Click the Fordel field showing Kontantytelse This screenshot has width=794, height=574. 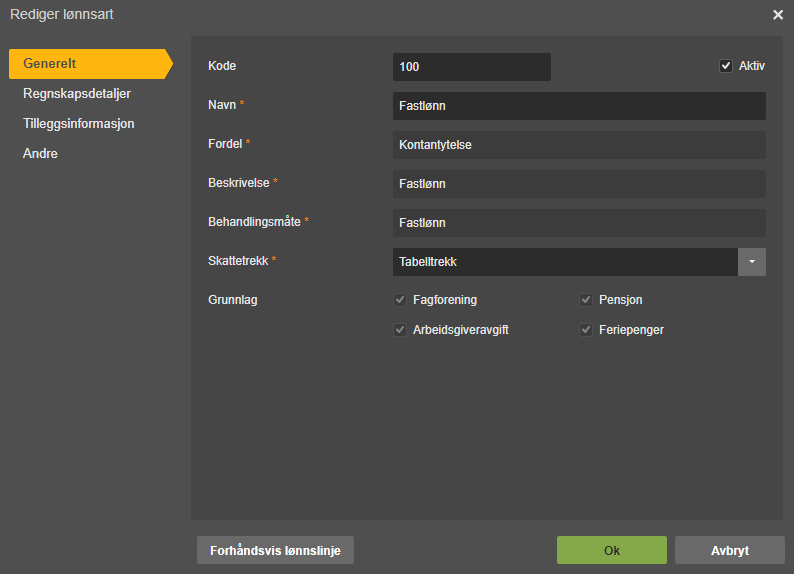pos(579,145)
